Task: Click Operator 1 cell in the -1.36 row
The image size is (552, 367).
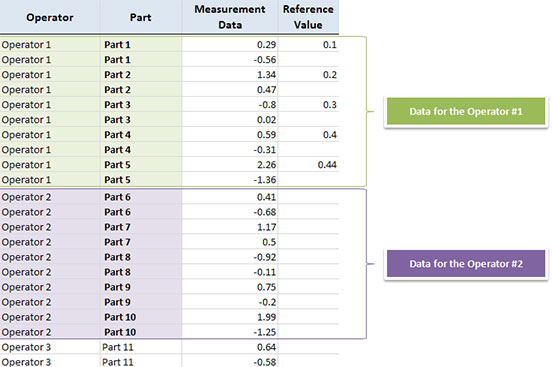Action: (50, 180)
